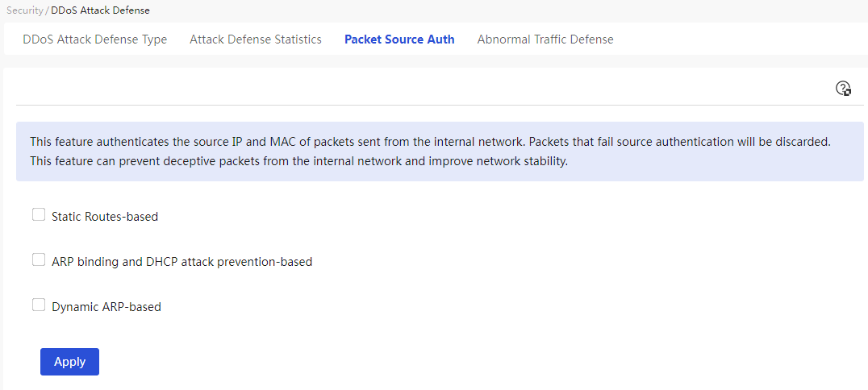Screen dimensions: 868x390
Task: Click the horizontal divider under the help icon
Action: coord(440,105)
